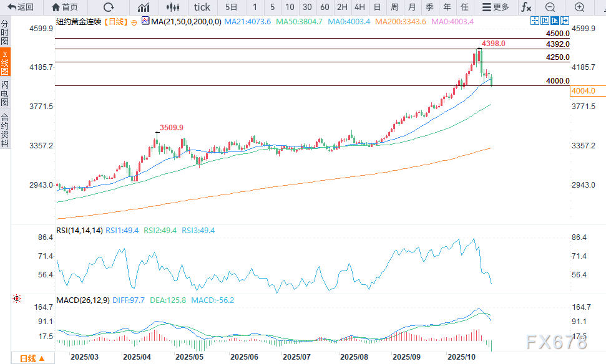Click the refresh icon in the toolbar
The width and height of the screenshot is (606, 364).
click(x=109, y=7)
